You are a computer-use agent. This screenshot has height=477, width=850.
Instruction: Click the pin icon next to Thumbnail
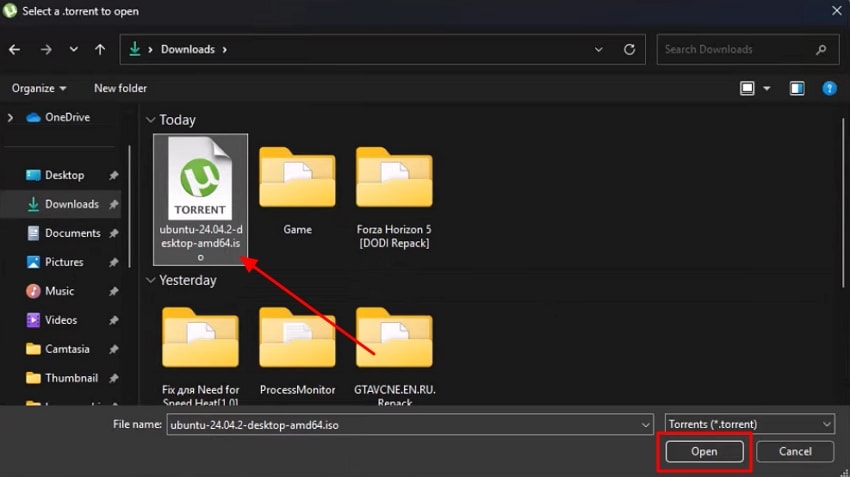pos(113,378)
